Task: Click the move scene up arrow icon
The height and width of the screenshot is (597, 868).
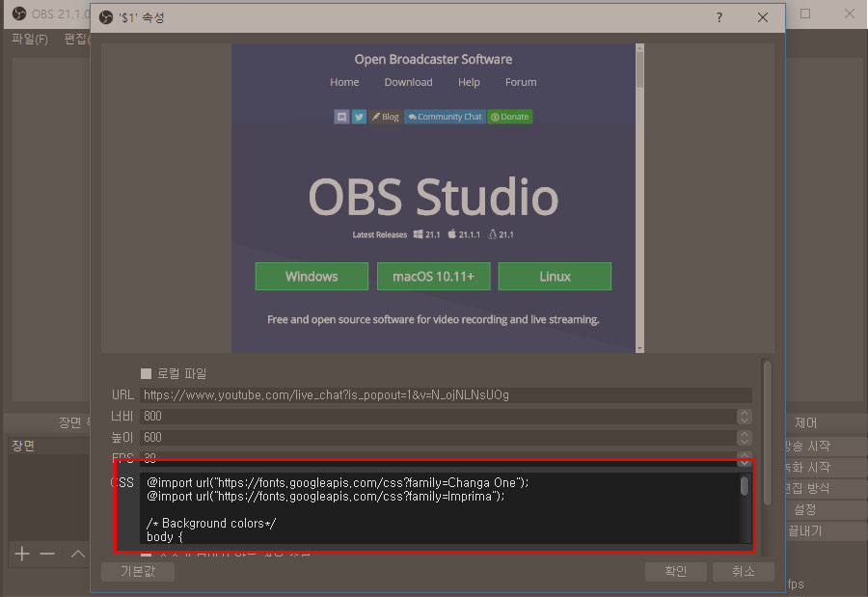Action: coord(78,554)
